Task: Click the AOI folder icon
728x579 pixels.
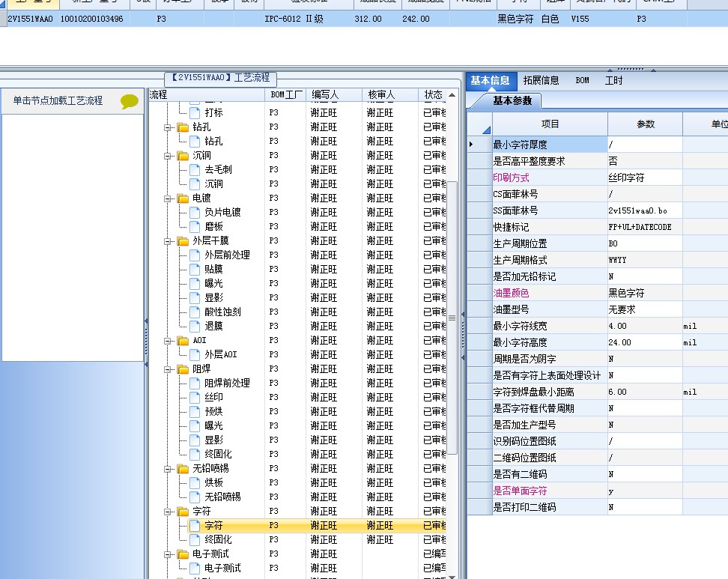Action: (183, 340)
